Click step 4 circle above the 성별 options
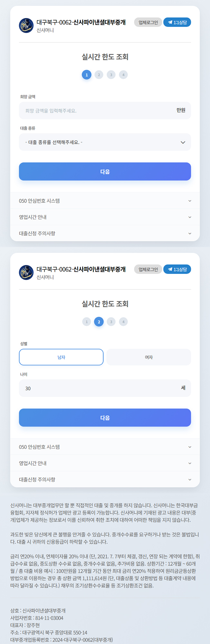Screen dimensions: 210x644 click(x=123, y=322)
